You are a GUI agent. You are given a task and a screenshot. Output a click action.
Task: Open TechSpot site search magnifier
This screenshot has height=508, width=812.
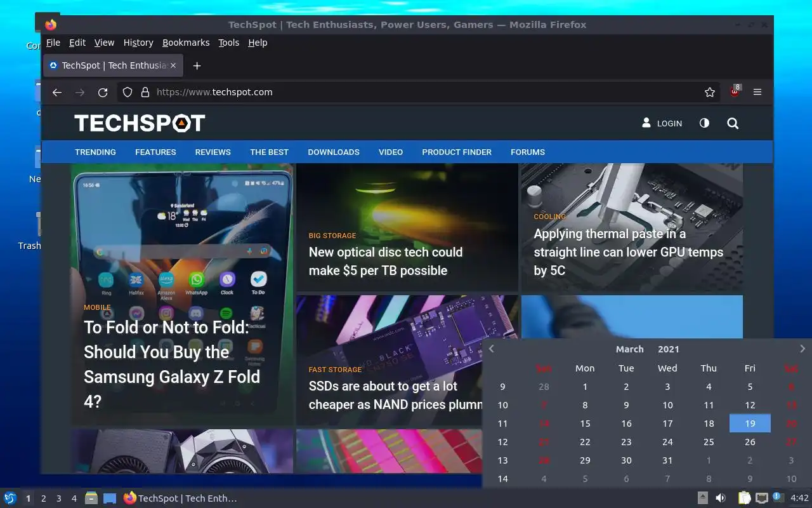click(733, 123)
